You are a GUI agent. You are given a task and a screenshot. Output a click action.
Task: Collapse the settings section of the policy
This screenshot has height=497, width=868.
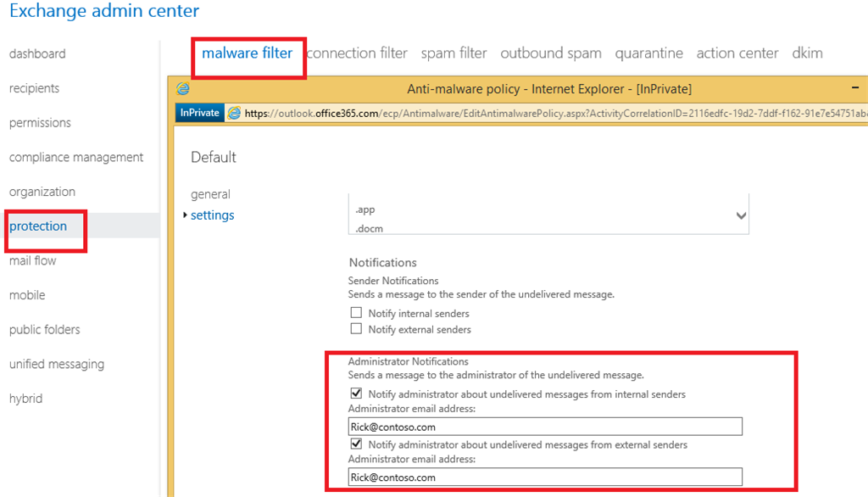point(212,215)
